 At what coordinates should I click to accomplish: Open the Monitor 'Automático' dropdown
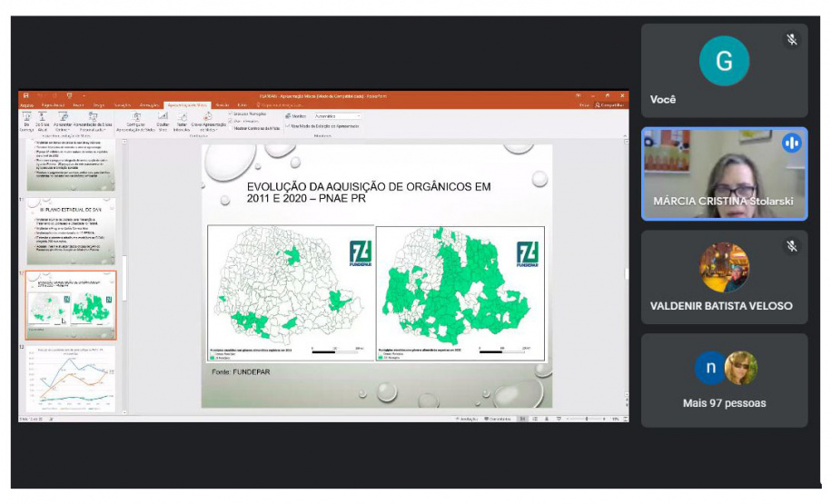pos(336,116)
